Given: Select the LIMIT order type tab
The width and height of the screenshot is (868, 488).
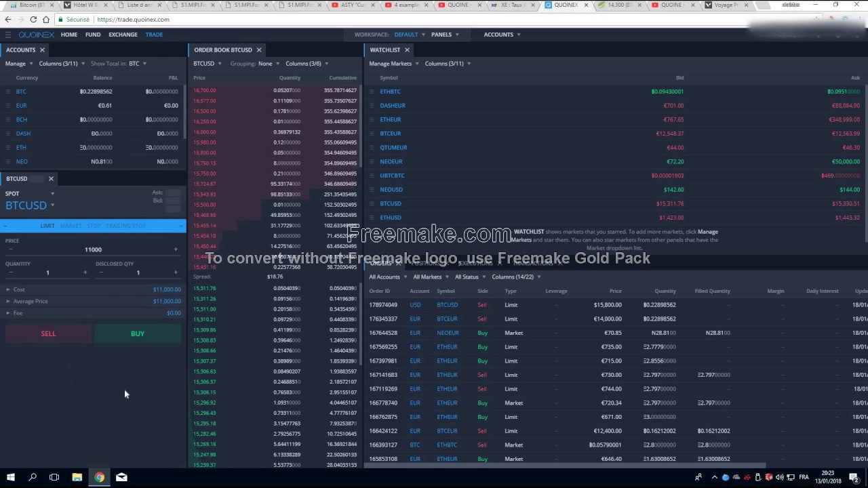Looking at the screenshot, I should [47, 226].
